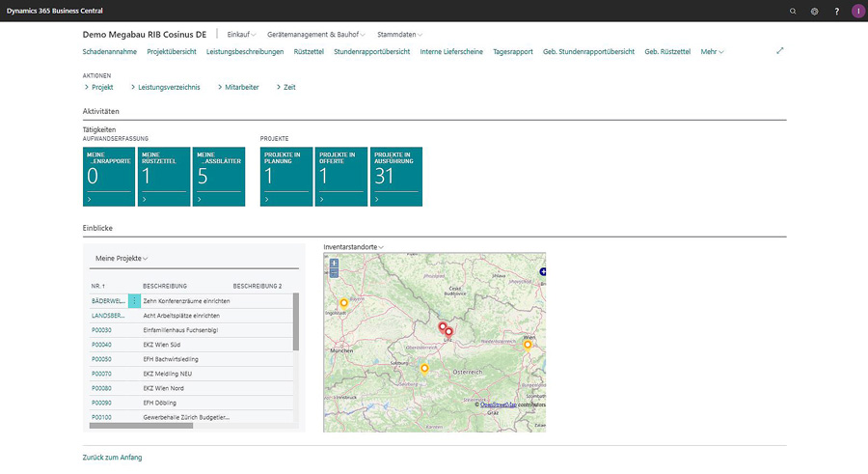Open project P00090
Screen dimensions: 868x474
[x=101, y=403]
